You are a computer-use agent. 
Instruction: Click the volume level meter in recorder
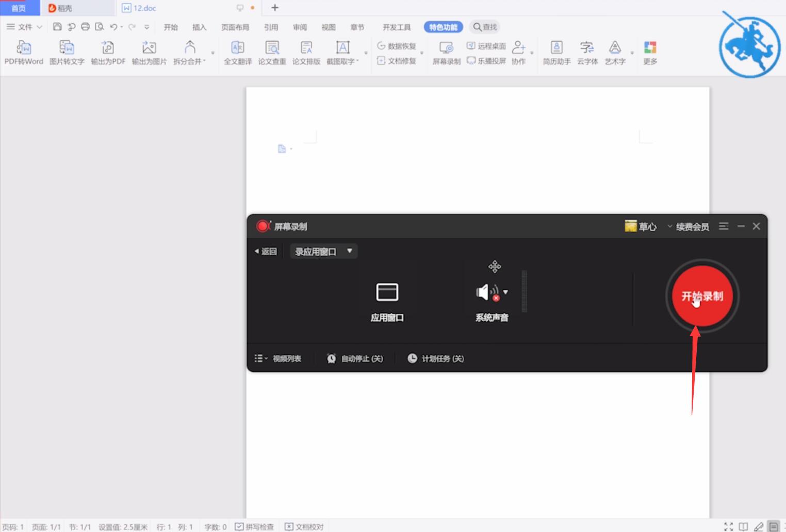pos(525,292)
